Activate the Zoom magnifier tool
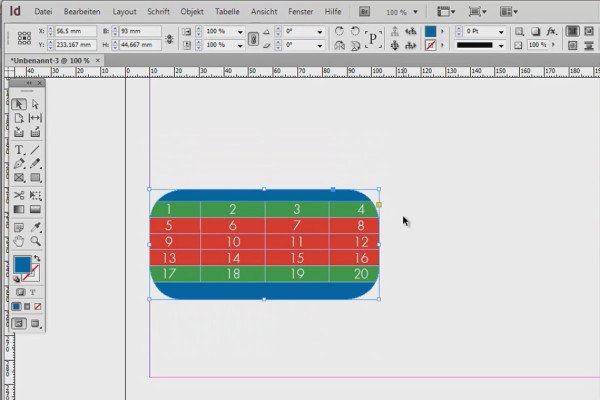The height and width of the screenshot is (400, 600). (x=35, y=241)
